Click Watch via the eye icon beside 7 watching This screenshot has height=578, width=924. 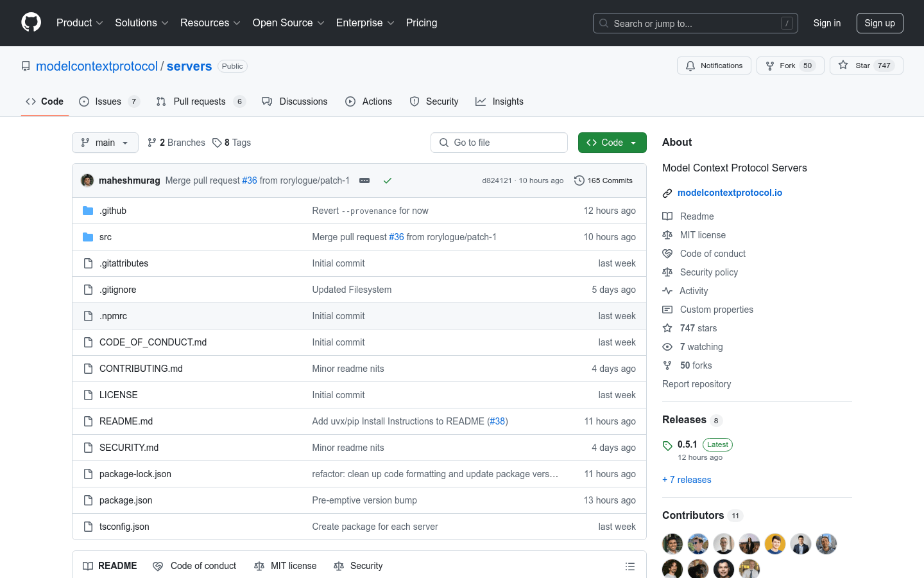(x=667, y=347)
